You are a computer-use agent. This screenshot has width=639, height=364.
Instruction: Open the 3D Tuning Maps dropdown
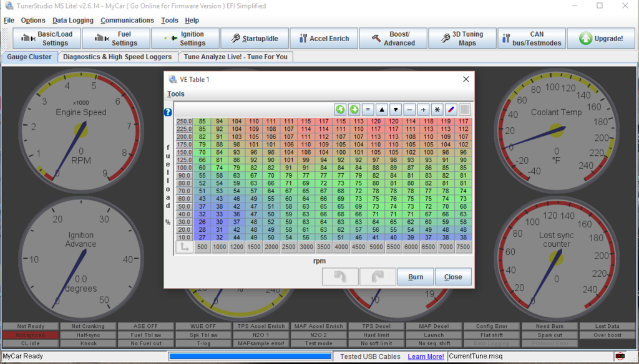pos(462,39)
